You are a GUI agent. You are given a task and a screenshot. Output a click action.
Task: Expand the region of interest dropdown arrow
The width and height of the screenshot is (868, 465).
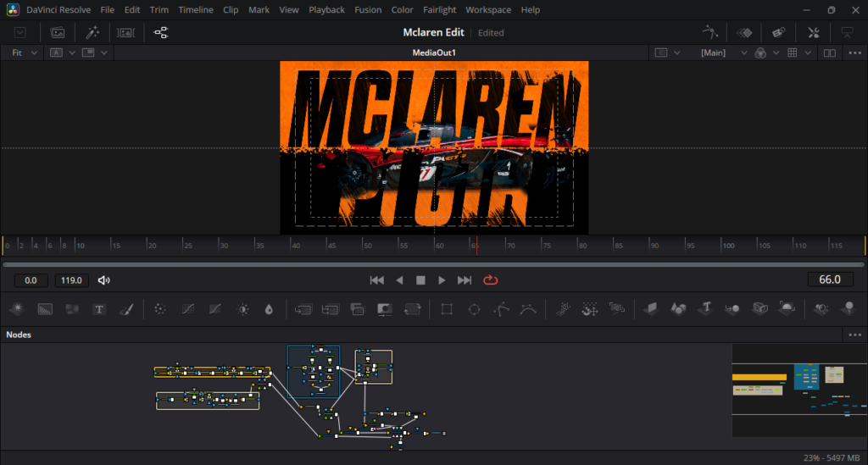point(677,53)
